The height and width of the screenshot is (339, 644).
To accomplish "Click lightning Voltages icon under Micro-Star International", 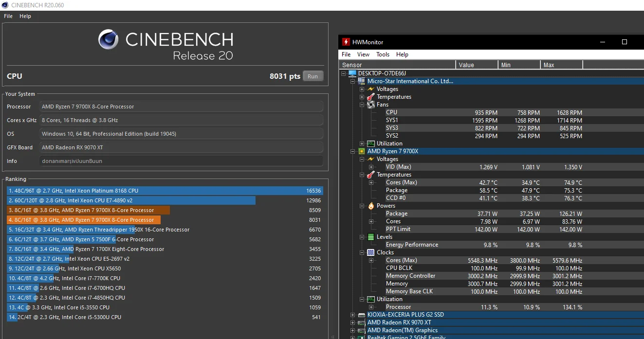I will click(371, 89).
